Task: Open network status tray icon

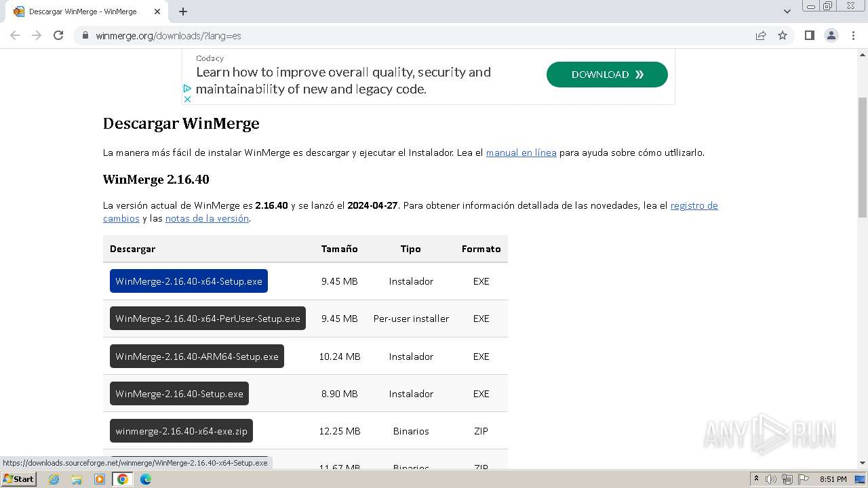Action: point(787,479)
